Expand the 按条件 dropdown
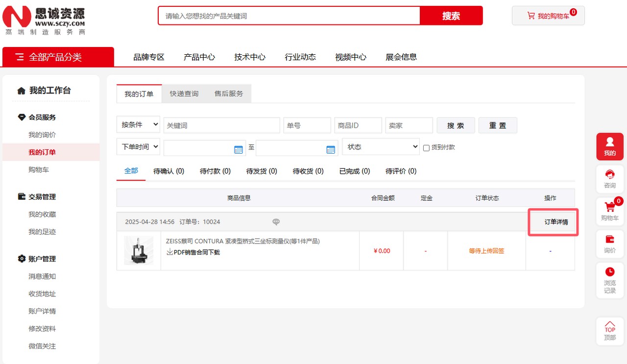The width and height of the screenshot is (627, 364). pyautogui.click(x=138, y=125)
